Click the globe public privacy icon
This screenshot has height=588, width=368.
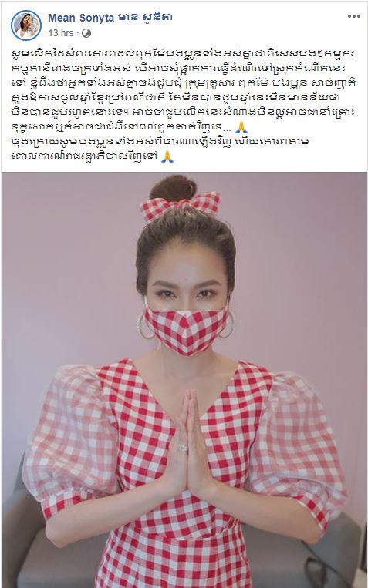pos(86,33)
